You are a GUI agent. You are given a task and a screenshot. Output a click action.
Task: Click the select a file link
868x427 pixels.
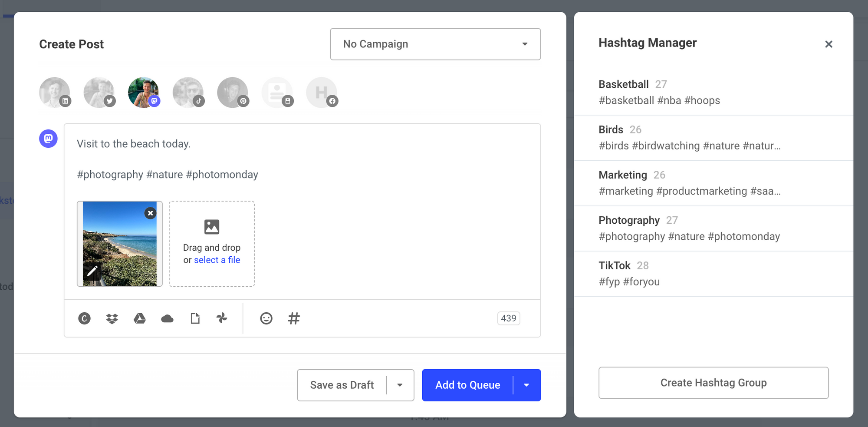(217, 259)
